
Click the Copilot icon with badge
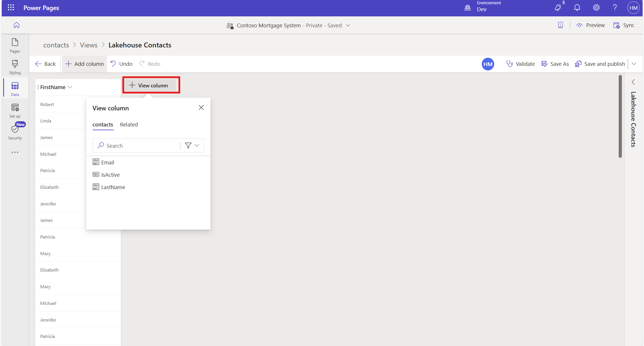click(558, 8)
